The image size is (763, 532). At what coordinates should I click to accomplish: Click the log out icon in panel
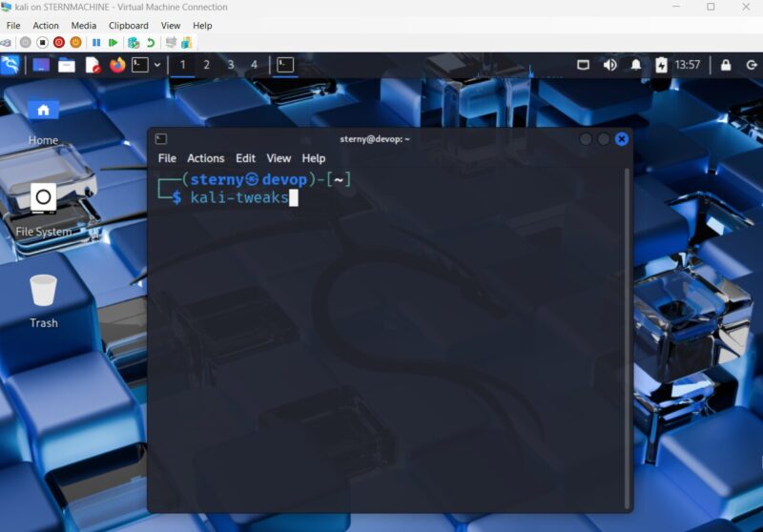752,65
